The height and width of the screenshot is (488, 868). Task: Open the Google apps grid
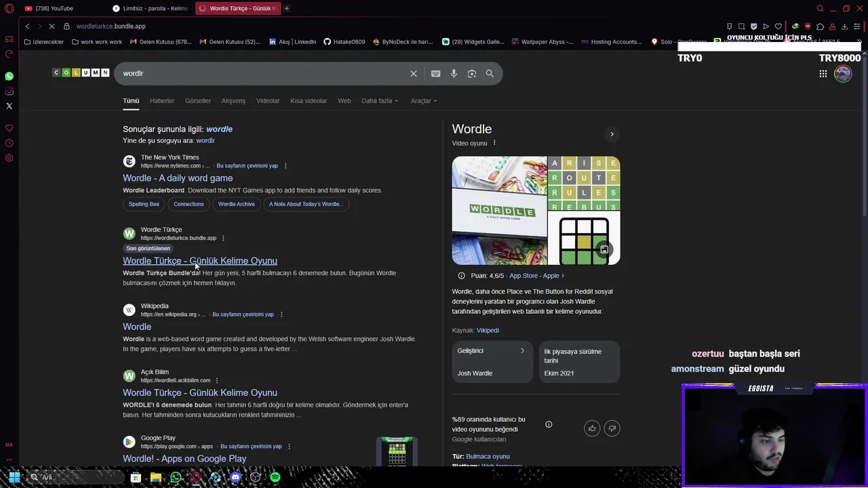tap(823, 73)
